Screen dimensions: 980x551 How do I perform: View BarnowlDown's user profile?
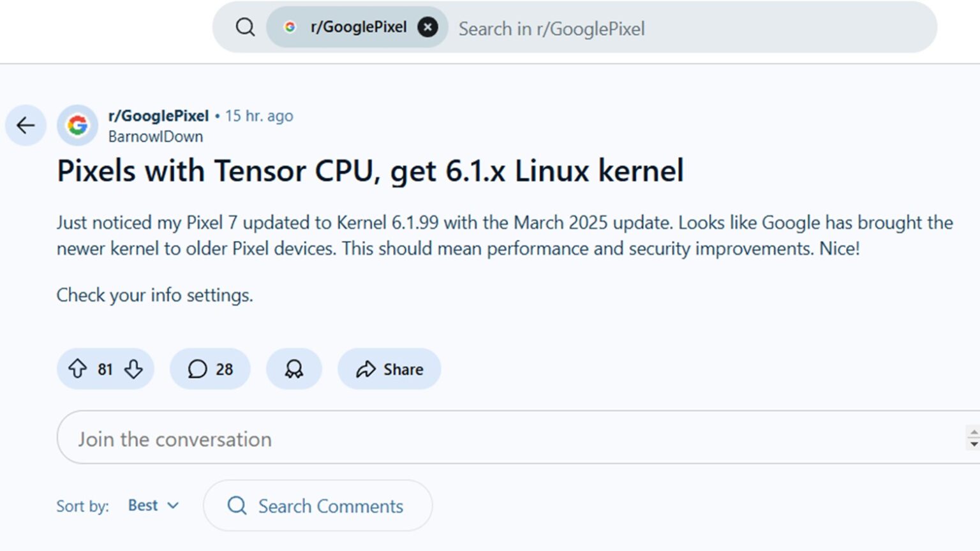156,136
